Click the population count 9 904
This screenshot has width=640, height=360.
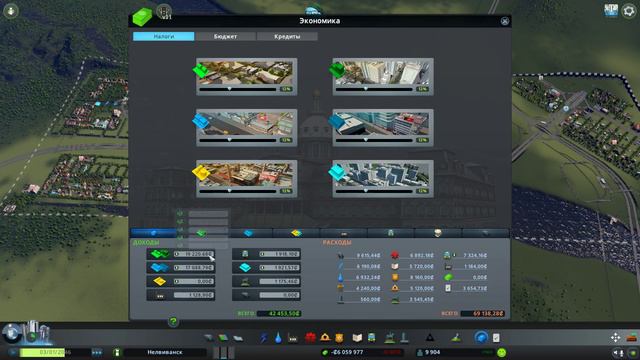click(x=432, y=352)
